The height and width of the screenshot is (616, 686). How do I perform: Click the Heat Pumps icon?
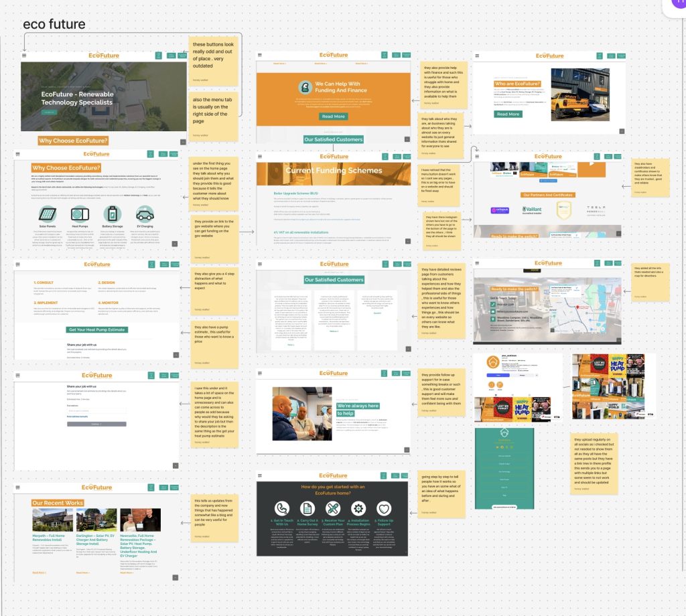pos(80,214)
